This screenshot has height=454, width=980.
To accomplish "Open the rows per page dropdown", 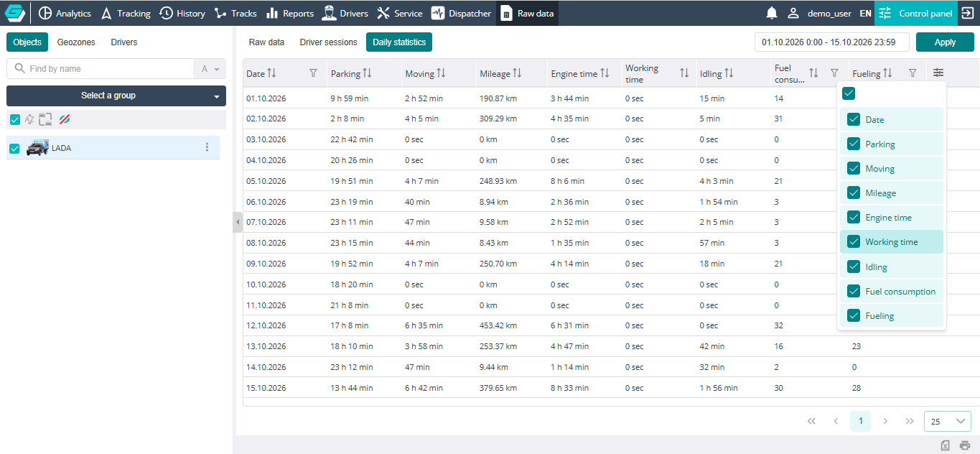I will click(947, 421).
